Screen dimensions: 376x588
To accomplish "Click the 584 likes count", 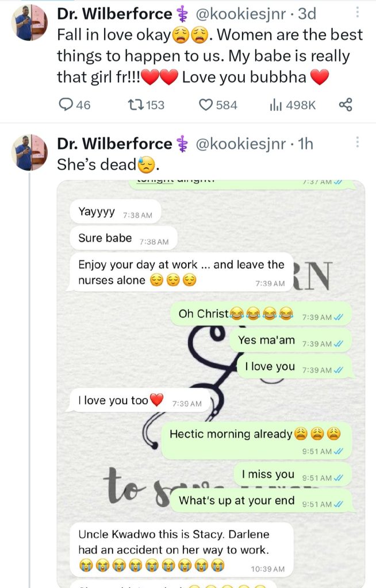I will [x=227, y=105].
